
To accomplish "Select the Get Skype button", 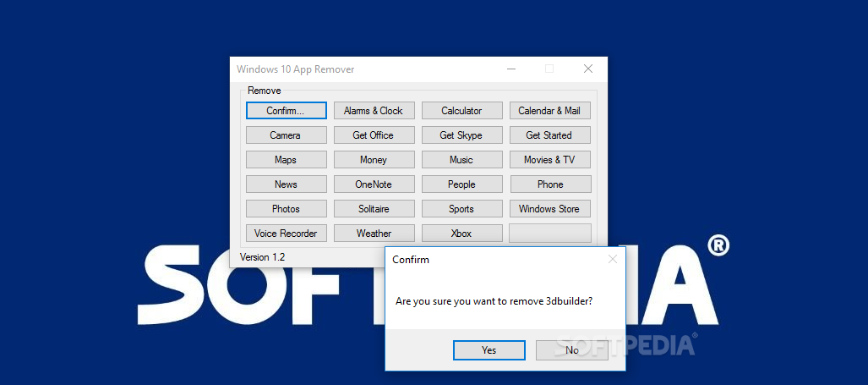I will 461,135.
